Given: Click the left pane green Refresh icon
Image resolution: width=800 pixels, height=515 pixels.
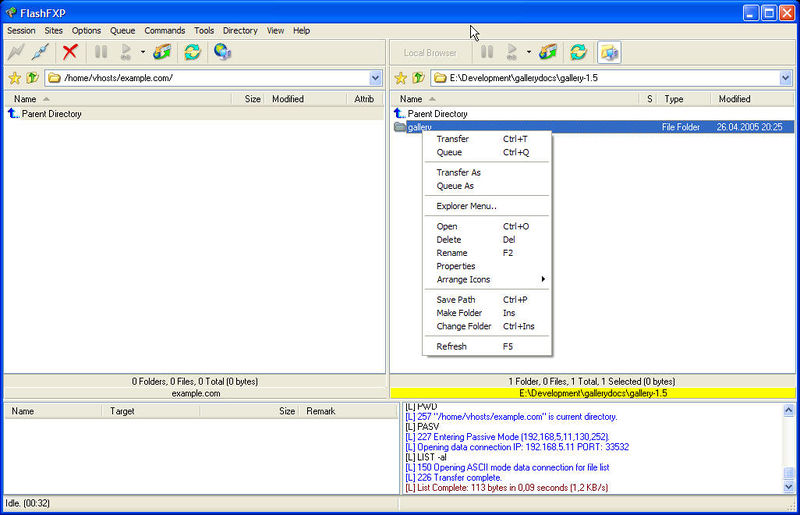Looking at the screenshot, I should (x=192, y=52).
